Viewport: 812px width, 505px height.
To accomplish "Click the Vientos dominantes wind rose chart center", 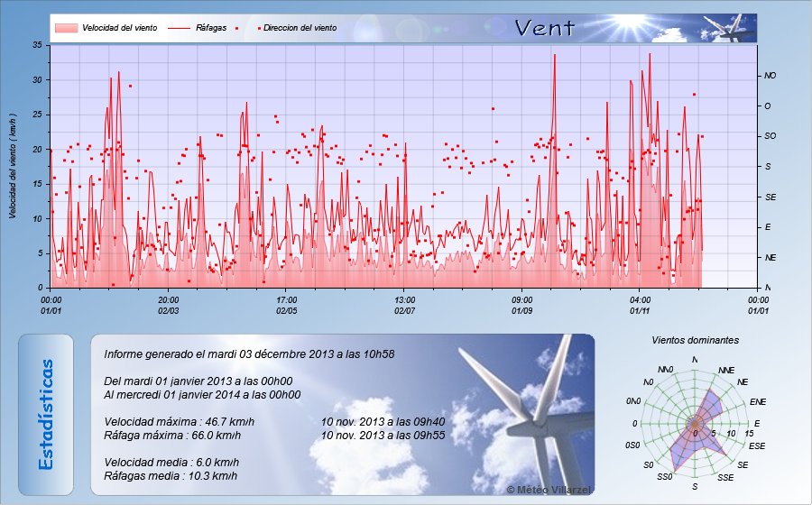I will pos(694,424).
